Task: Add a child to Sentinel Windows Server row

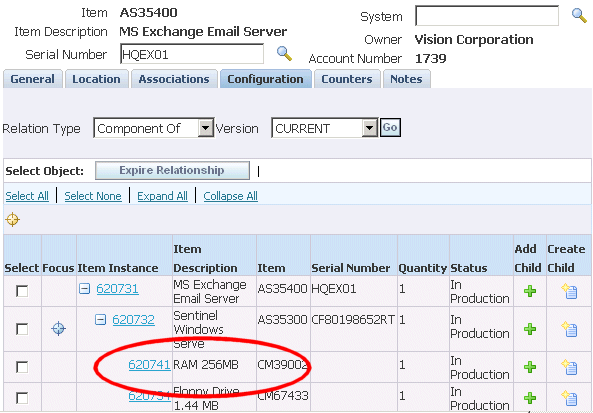Action: click(530, 329)
